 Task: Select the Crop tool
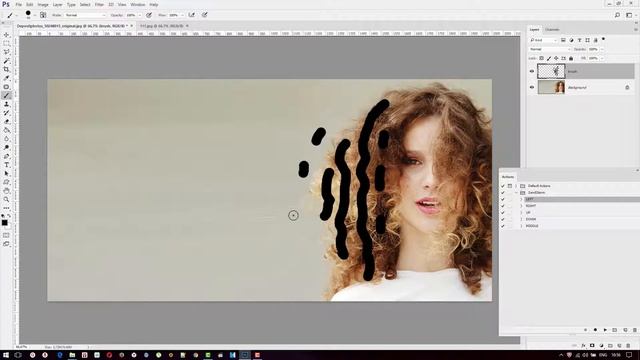coord(6,69)
